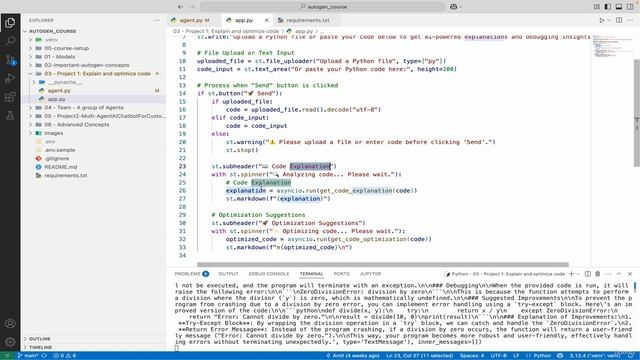Click the errors and warnings status indicator

point(65,356)
